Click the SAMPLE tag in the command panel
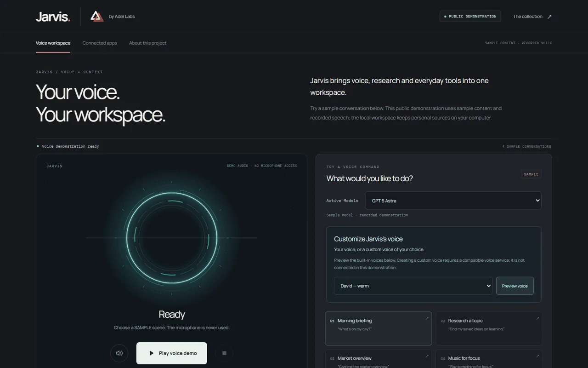 tap(531, 174)
